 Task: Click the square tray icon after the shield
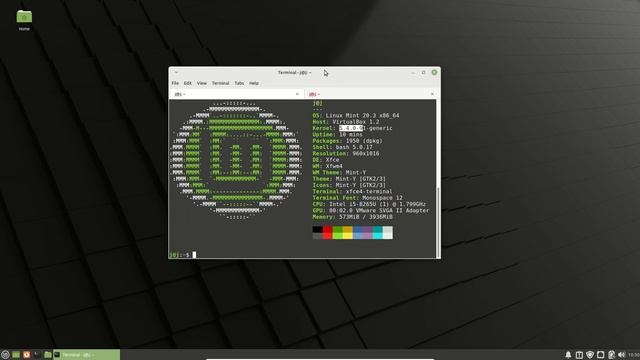click(600, 355)
